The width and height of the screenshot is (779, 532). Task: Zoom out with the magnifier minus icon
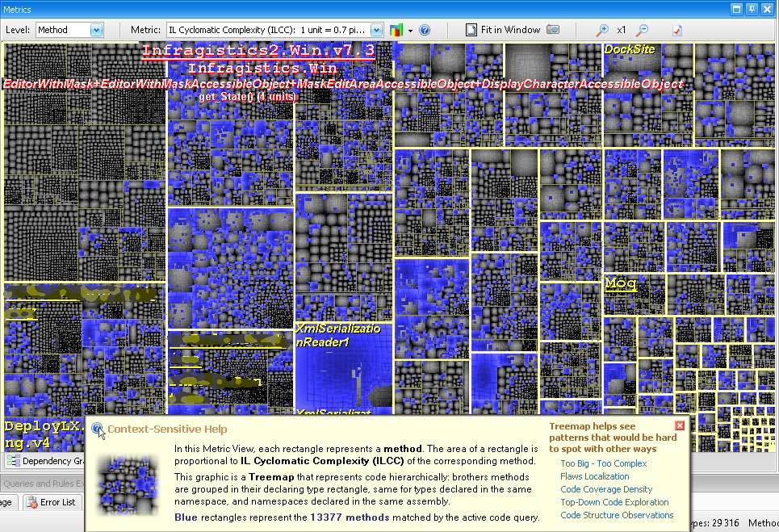(x=642, y=31)
